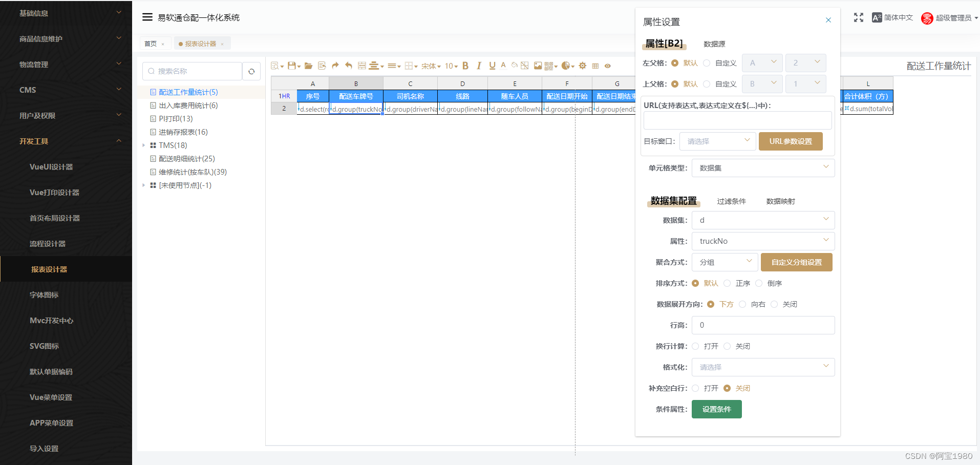980x465 pixels.
Task: Click the table grid icon in toolbar
Action: [595, 66]
